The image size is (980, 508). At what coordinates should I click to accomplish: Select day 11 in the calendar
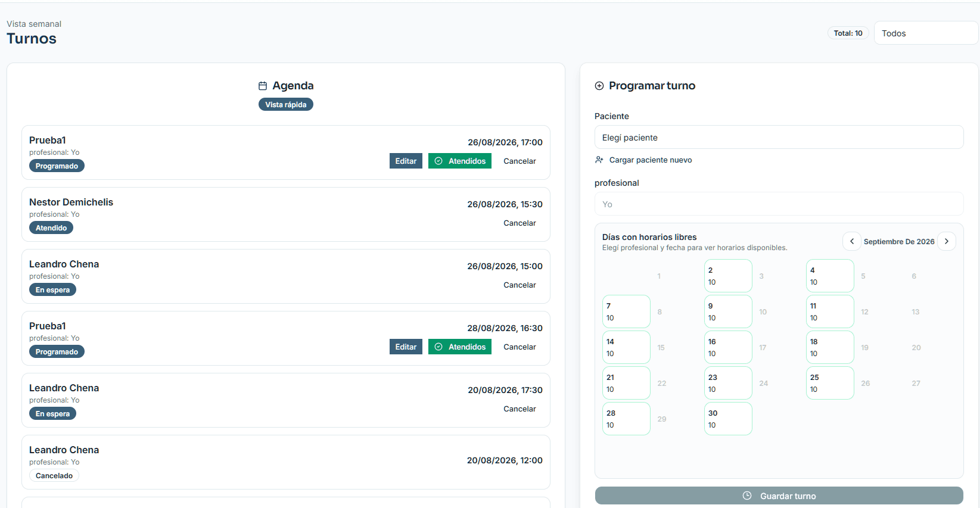(x=830, y=311)
